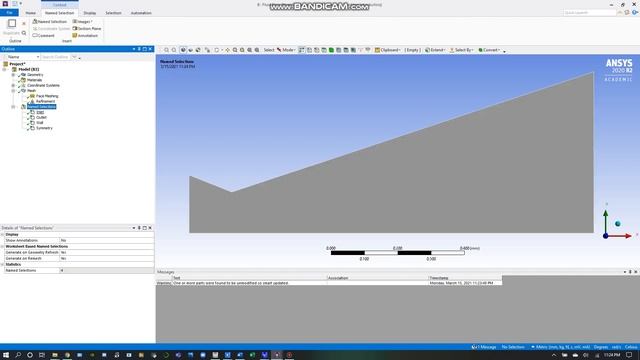Open the selection Mode dropdown
The height and width of the screenshot is (360, 640).
pyautogui.click(x=286, y=50)
